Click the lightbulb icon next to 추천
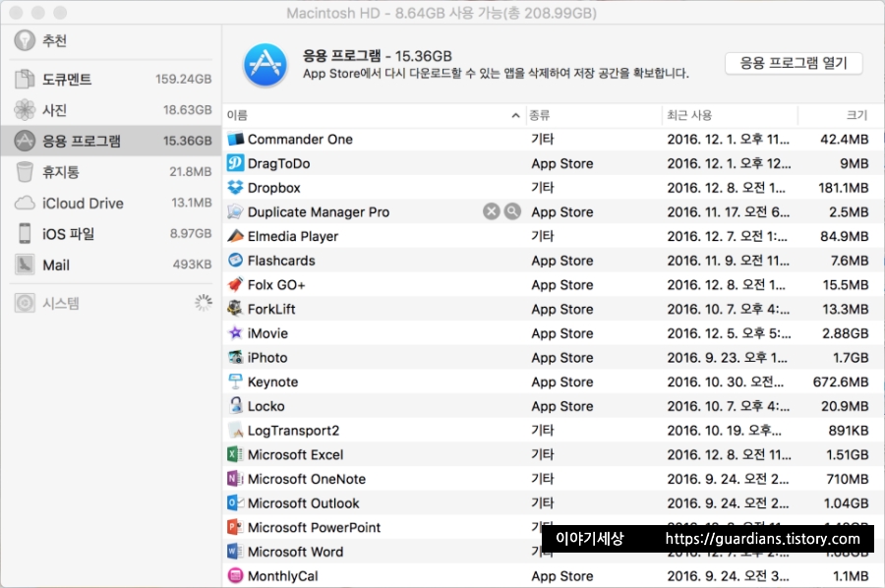Viewport: 885px width, 588px height. point(25,40)
